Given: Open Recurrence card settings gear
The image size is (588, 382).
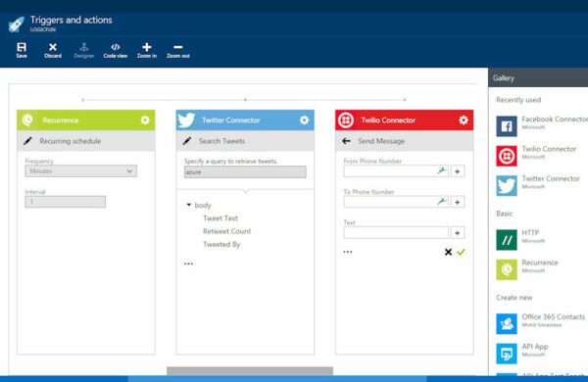Looking at the screenshot, I should point(145,119).
